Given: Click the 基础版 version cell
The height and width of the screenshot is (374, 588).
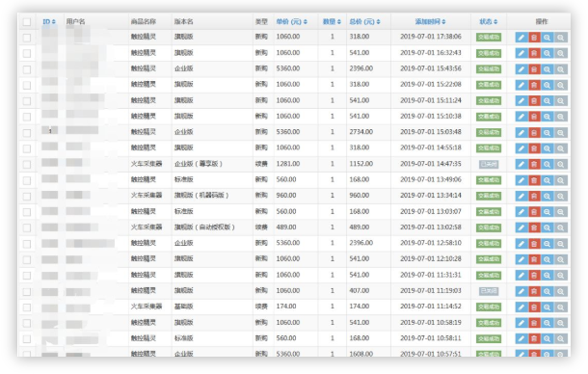Looking at the screenshot, I should click(184, 307).
